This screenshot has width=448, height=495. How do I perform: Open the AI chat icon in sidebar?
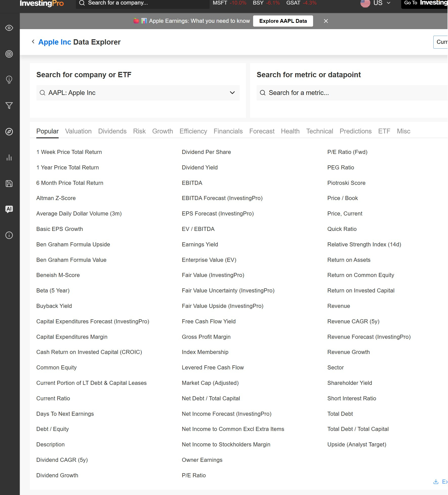point(9,209)
